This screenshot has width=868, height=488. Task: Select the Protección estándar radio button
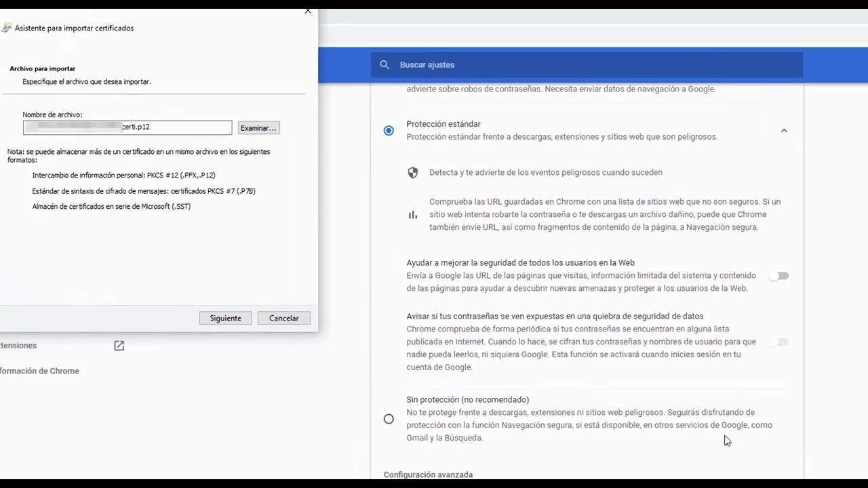(389, 130)
